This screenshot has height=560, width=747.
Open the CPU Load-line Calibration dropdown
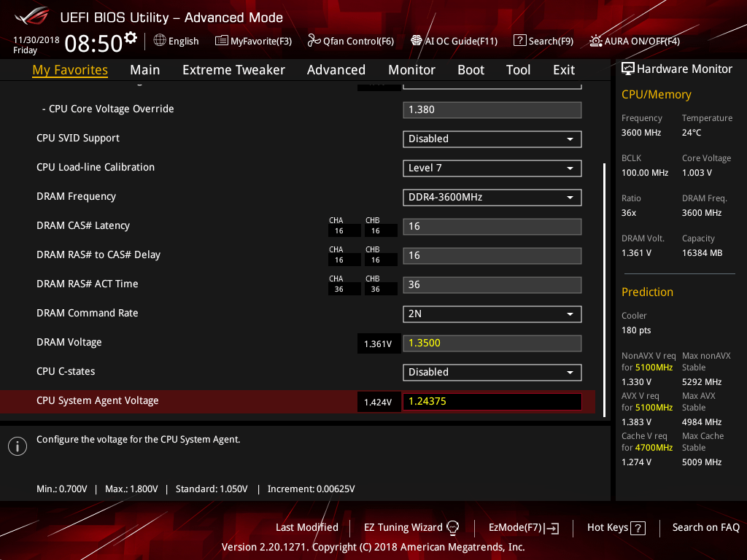492,168
